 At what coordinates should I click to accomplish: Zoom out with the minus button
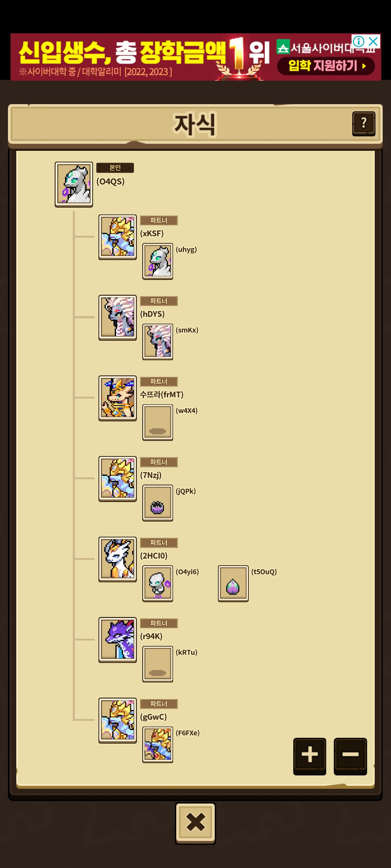click(x=350, y=756)
